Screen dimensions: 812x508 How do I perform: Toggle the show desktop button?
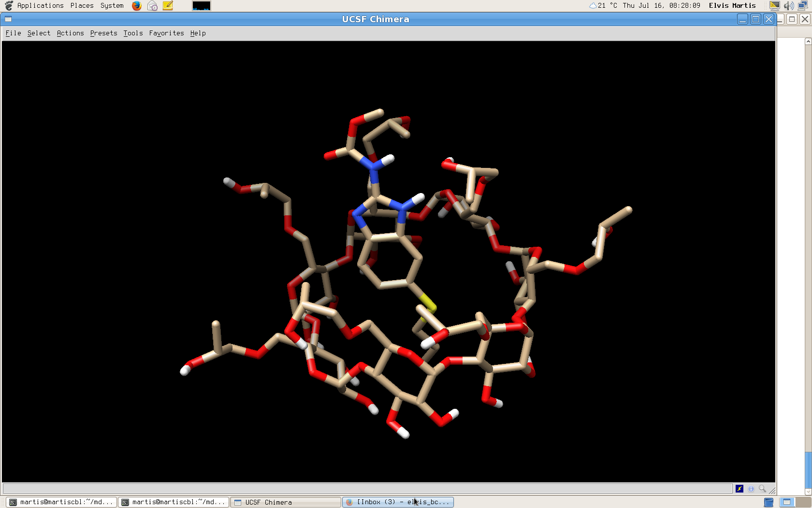pos(768,502)
